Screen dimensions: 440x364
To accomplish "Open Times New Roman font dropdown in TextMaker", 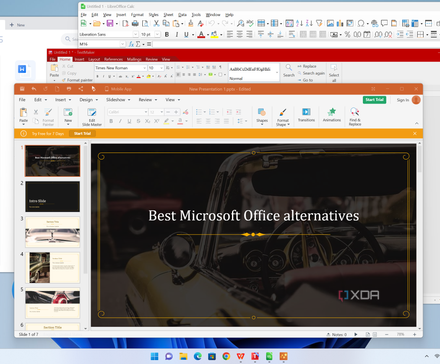I will (x=144, y=68).
